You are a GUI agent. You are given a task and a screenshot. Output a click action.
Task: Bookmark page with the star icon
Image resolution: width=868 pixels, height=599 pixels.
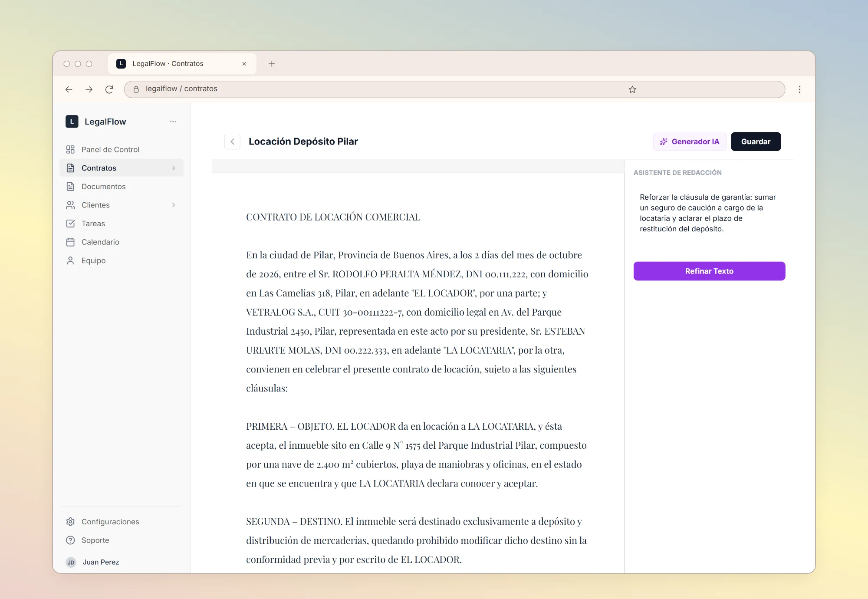[632, 89]
